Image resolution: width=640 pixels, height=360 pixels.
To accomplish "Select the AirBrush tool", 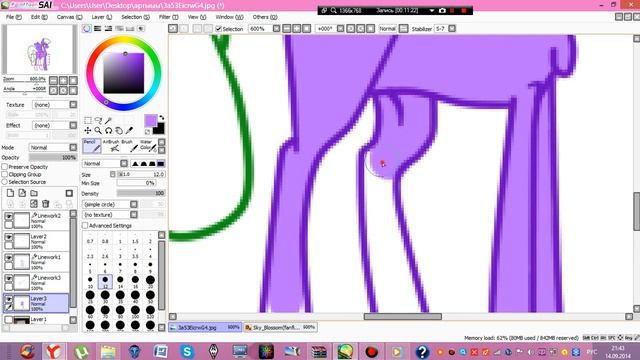I will click(x=111, y=146).
